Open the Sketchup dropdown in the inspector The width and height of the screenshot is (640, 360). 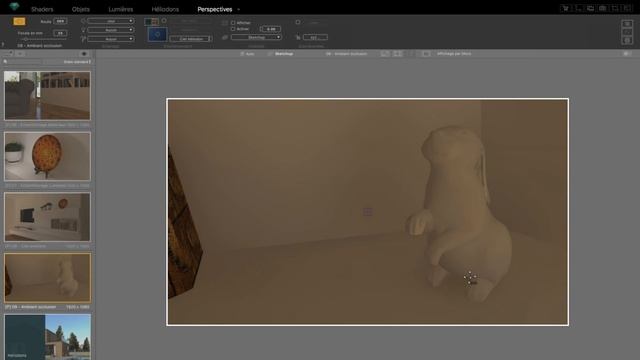pos(256,37)
